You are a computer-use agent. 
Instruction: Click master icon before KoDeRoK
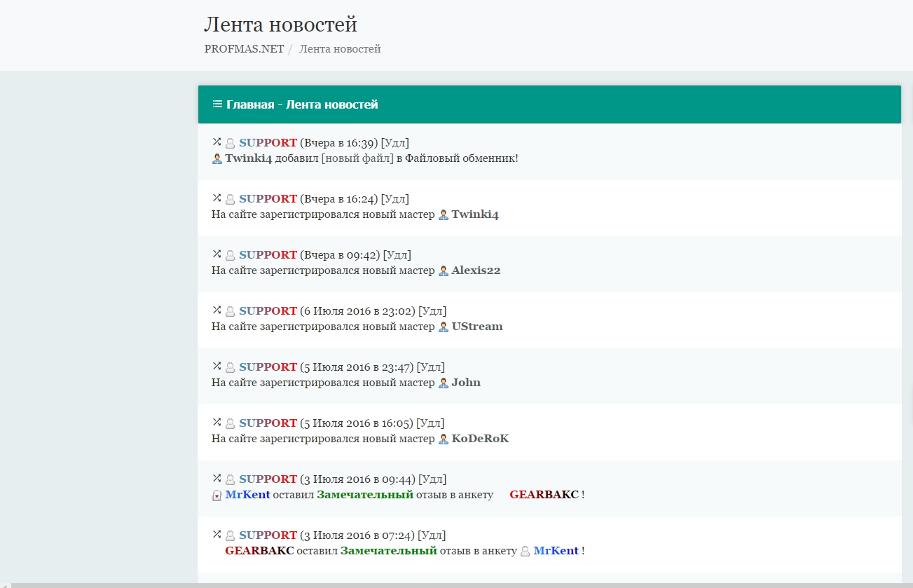pyautogui.click(x=443, y=439)
